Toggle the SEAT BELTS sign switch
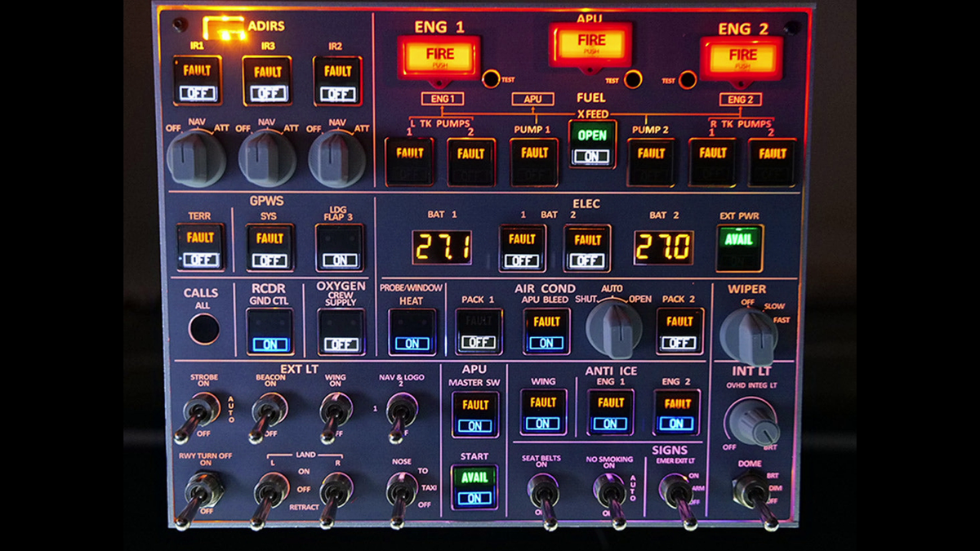Screen dimensions: 980x551 click(x=541, y=492)
